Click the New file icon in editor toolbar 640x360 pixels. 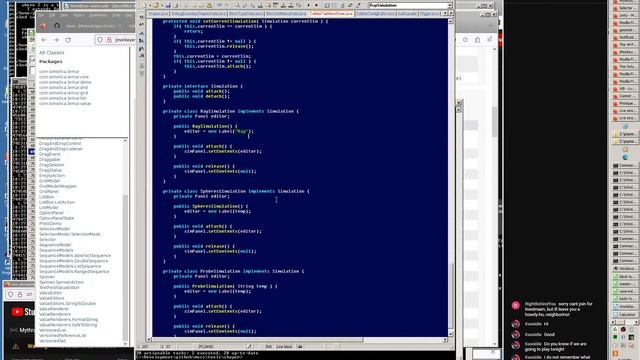144,6
